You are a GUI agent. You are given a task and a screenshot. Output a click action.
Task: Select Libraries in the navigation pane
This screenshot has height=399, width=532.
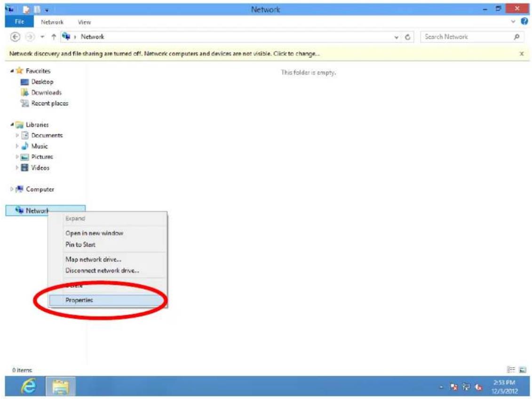37,125
